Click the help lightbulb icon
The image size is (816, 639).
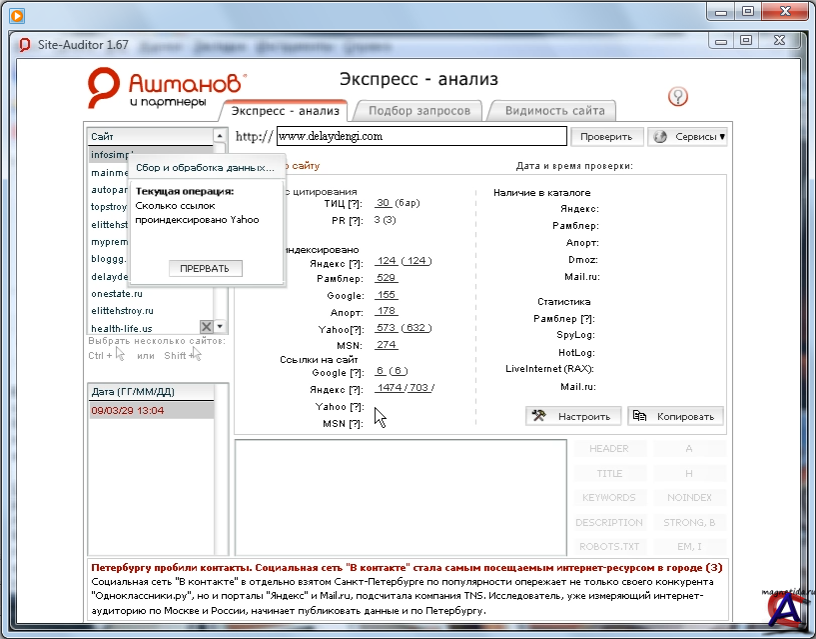pos(679,96)
